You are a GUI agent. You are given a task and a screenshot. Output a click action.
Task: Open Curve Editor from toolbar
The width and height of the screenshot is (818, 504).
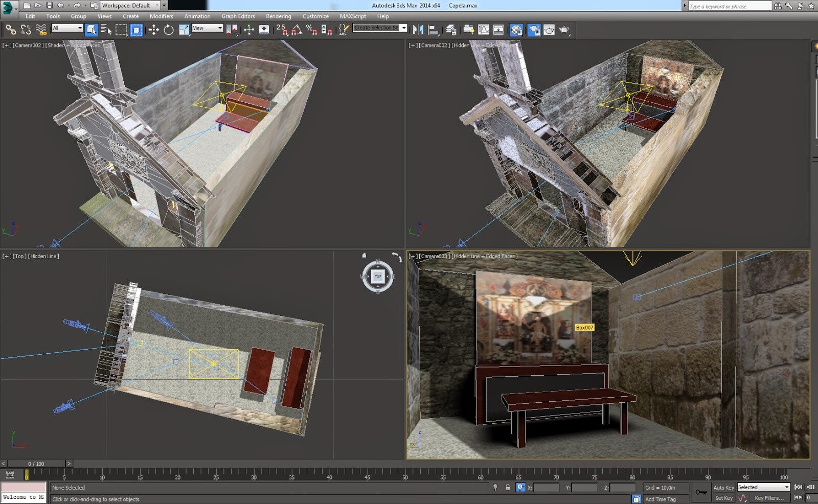pos(483,30)
